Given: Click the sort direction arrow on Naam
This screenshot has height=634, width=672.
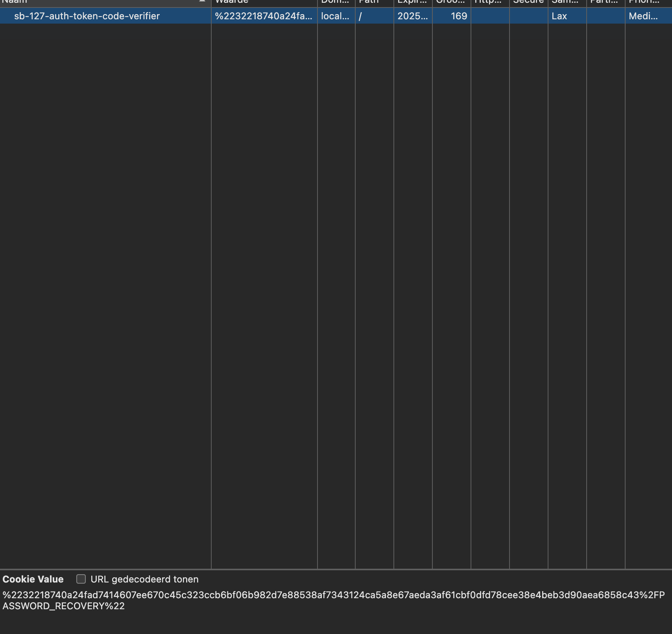Looking at the screenshot, I should (x=202, y=2).
